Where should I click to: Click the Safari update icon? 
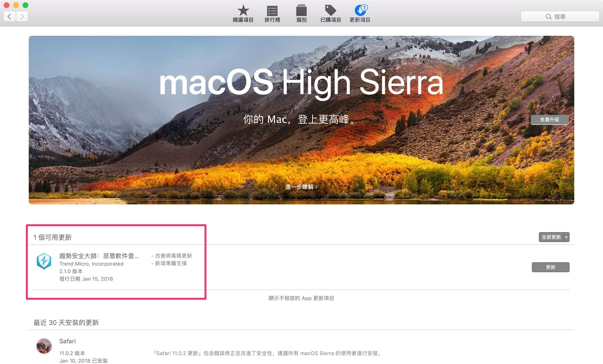44,346
